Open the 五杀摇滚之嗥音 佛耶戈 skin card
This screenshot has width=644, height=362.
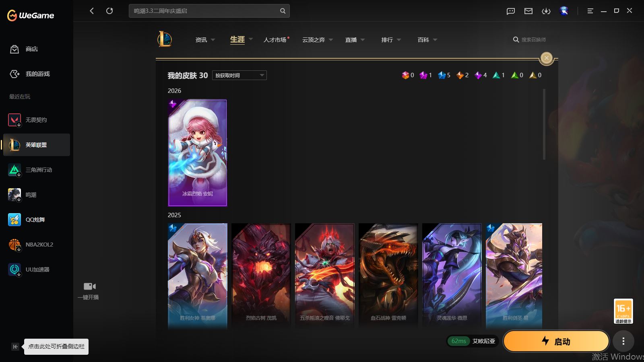point(324,276)
